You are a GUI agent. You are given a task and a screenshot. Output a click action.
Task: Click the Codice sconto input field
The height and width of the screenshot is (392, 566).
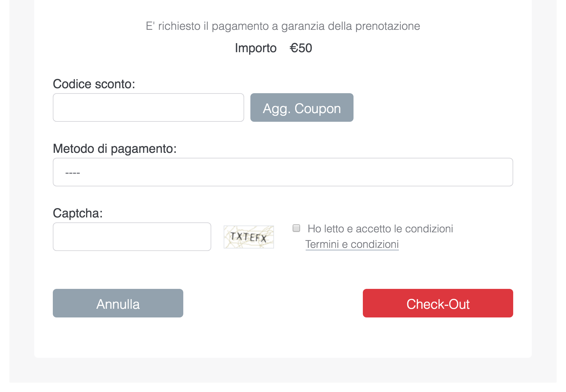148,107
